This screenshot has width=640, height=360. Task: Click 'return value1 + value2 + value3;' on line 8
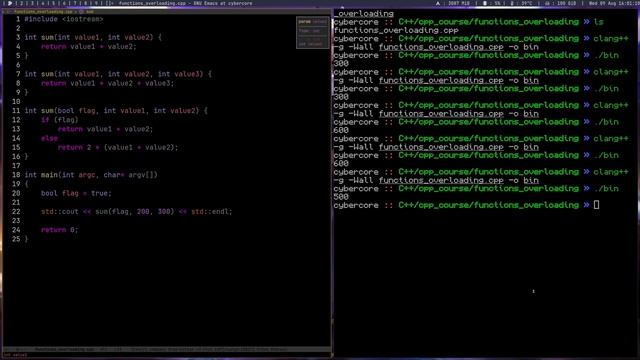(107, 83)
